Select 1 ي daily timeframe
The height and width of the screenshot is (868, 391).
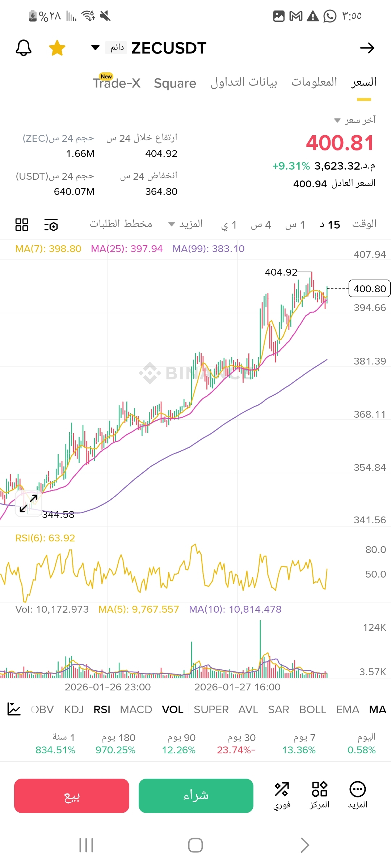pos(229,225)
